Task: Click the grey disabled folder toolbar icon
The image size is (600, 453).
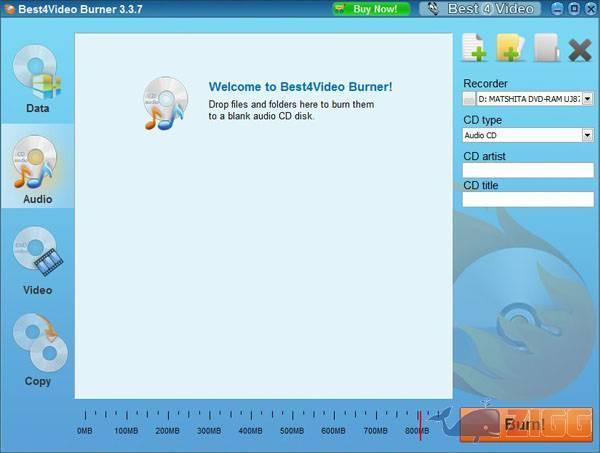Action: [x=546, y=48]
